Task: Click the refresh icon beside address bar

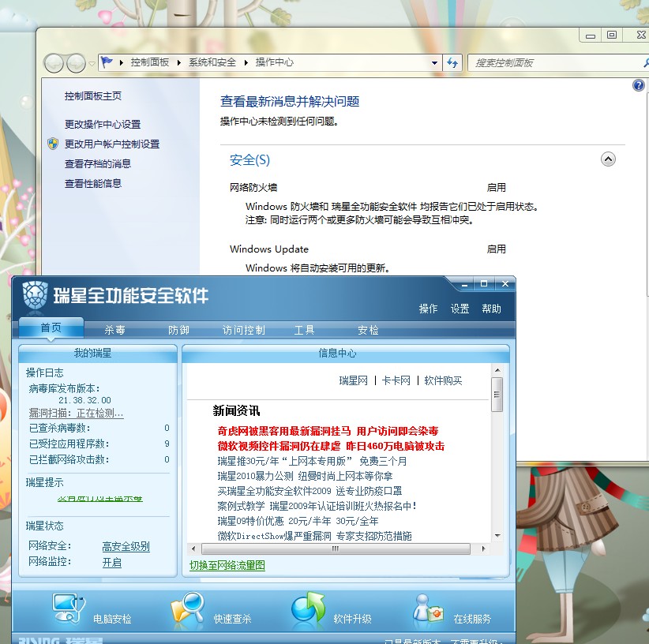Action: (x=452, y=63)
